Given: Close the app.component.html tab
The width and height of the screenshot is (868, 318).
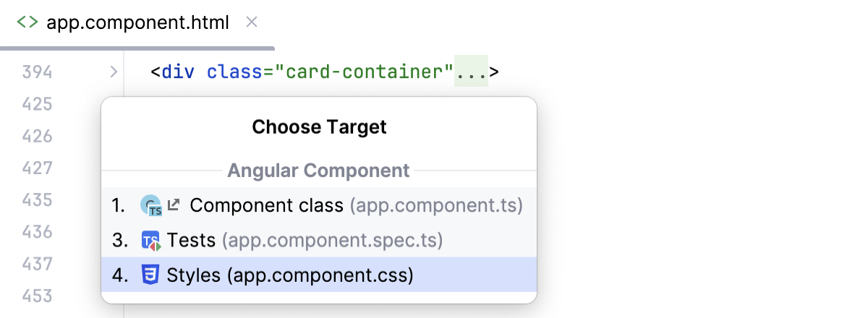Looking at the screenshot, I should pos(252,22).
